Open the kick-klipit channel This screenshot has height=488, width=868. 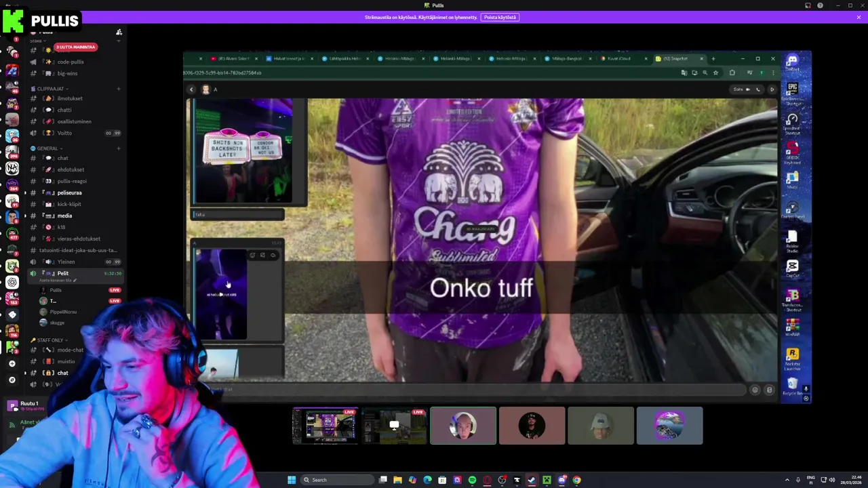69,204
